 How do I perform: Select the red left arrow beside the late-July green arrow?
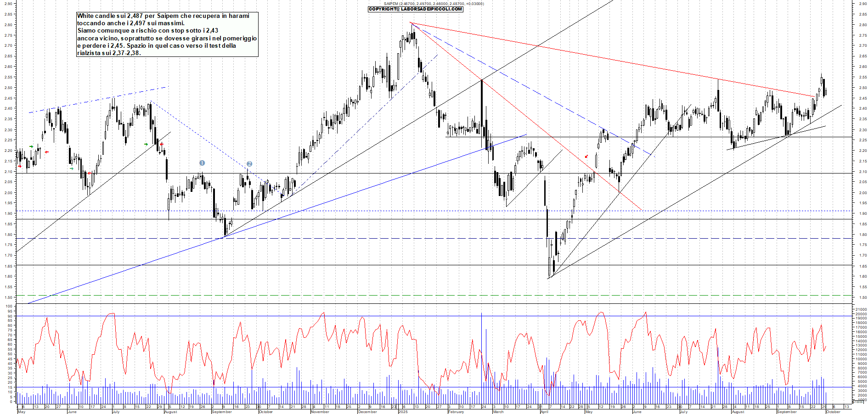[161, 144]
